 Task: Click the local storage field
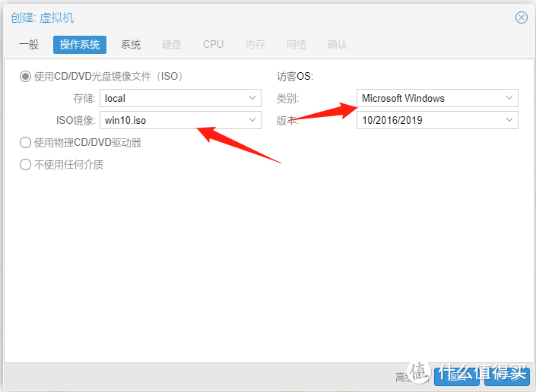[180, 98]
